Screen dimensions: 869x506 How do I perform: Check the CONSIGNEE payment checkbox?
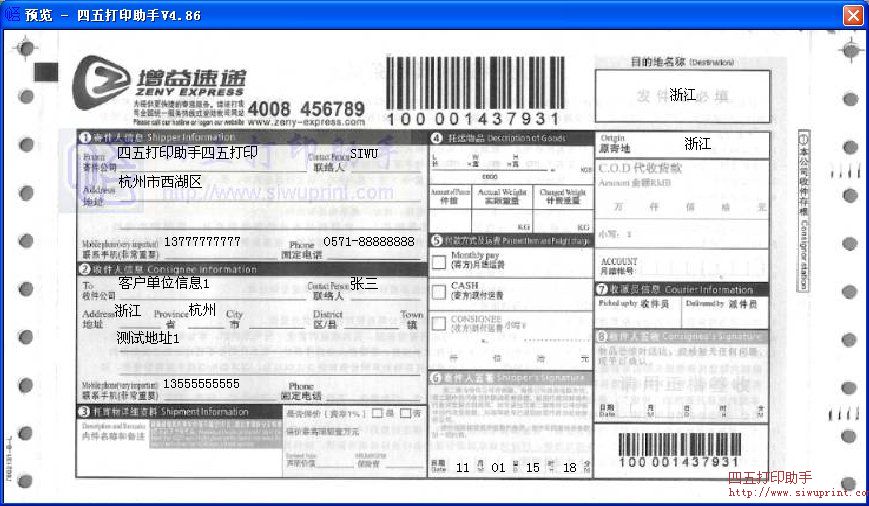click(x=438, y=322)
